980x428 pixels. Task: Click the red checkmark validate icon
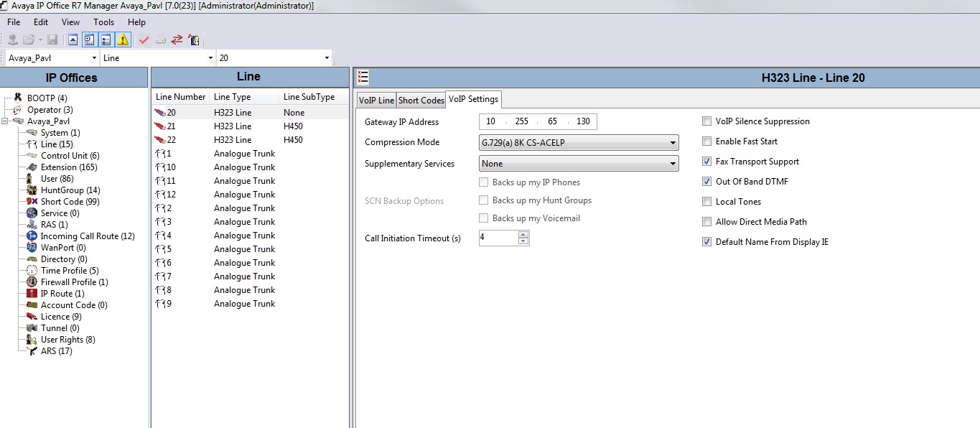pos(144,39)
